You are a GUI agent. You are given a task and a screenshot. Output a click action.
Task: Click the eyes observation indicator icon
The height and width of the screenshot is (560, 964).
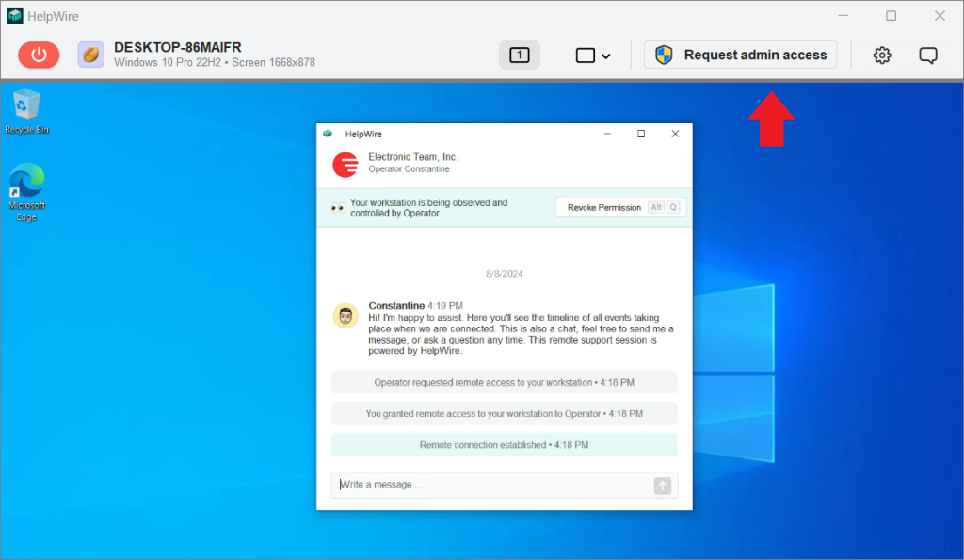(x=337, y=206)
